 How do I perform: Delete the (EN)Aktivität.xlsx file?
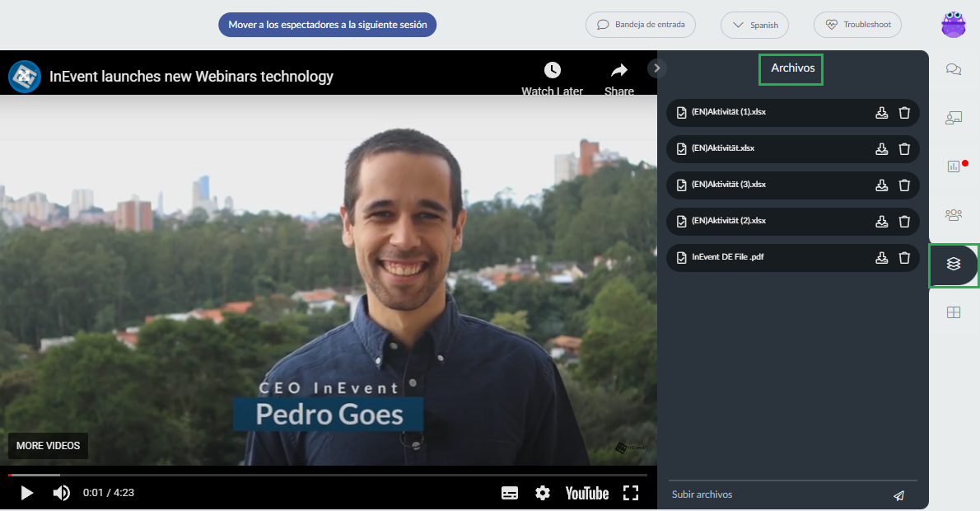[x=903, y=149]
